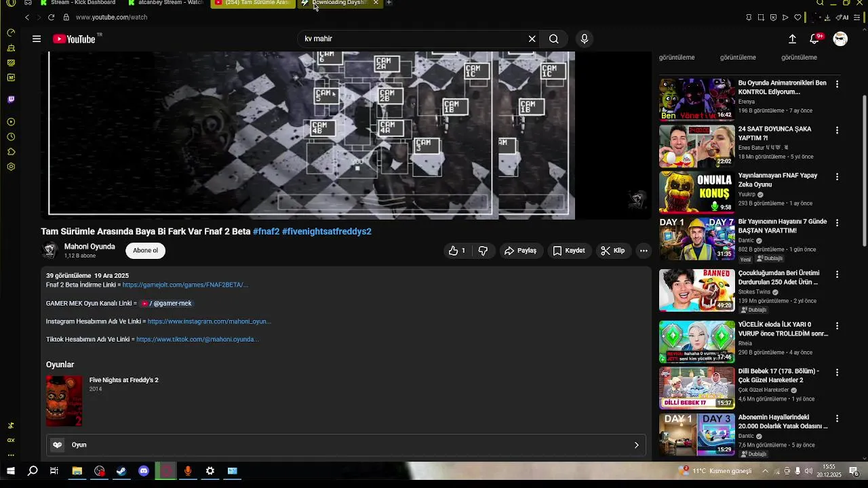
Task: Open the sidebar history clock icon
Action: click(11, 137)
